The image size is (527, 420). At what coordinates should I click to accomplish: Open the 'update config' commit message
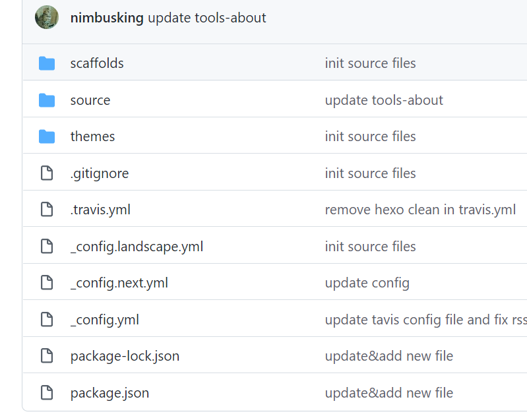click(x=367, y=283)
